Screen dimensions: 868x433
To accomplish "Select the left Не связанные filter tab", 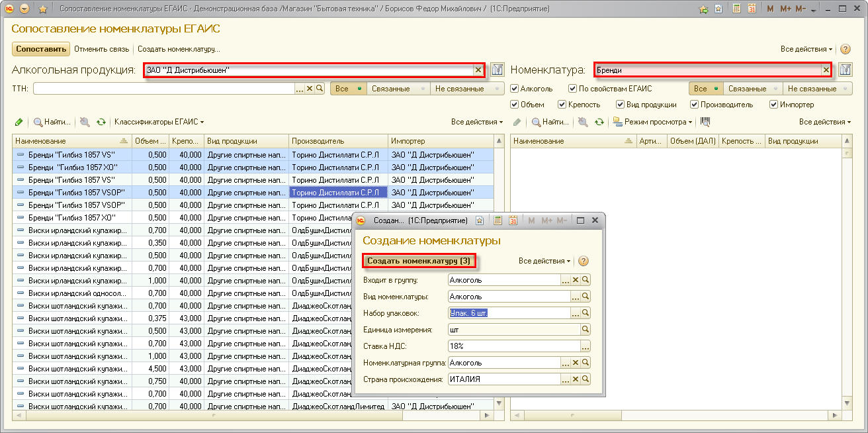I will tap(459, 89).
